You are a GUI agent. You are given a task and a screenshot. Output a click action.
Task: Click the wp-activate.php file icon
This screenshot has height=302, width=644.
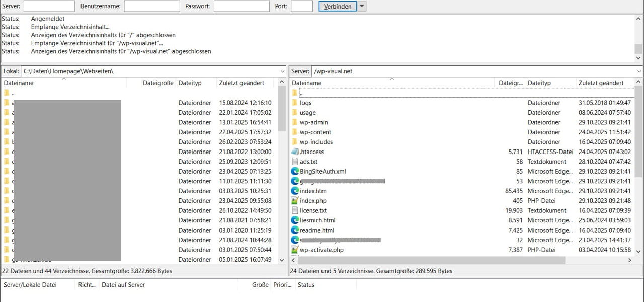pyautogui.click(x=295, y=250)
